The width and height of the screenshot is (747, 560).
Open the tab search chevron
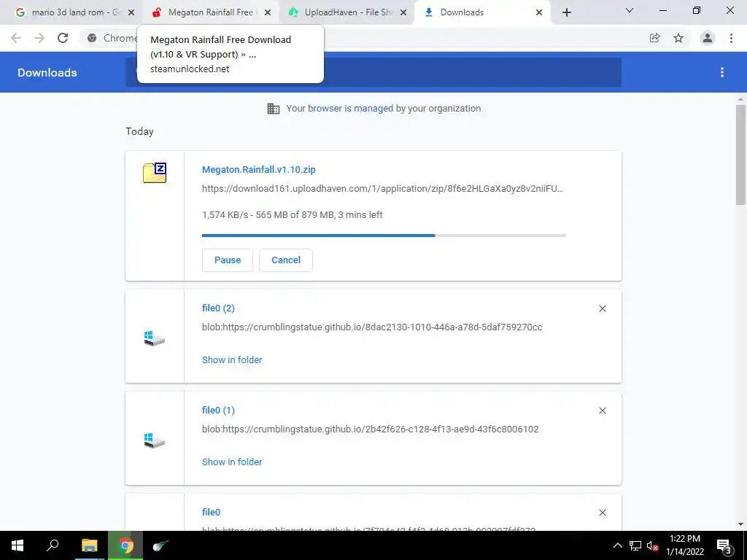pos(630,10)
